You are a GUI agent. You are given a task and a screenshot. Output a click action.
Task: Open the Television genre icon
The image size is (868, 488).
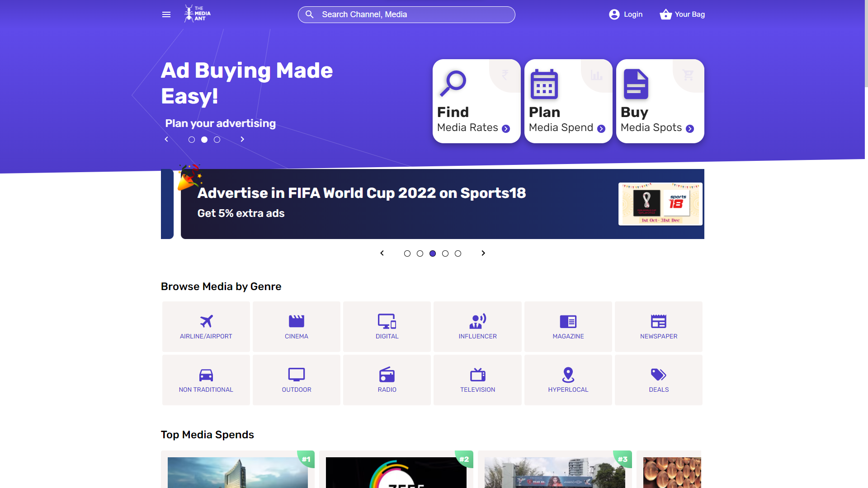pyautogui.click(x=477, y=375)
